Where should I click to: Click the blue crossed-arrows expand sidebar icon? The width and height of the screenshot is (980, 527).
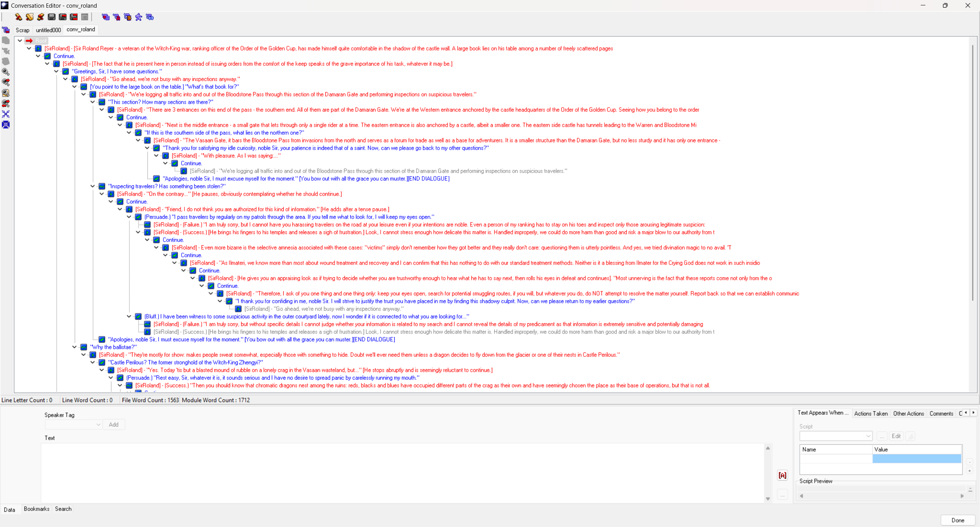click(x=6, y=114)
